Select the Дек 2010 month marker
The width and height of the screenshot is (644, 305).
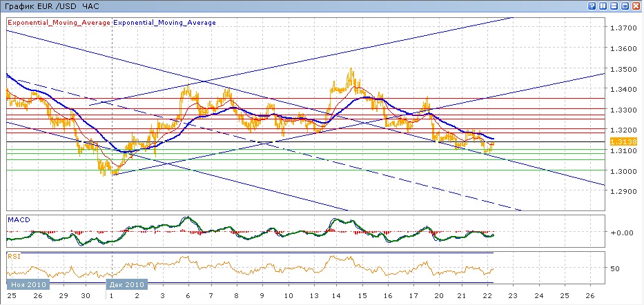tap(128, 284)
